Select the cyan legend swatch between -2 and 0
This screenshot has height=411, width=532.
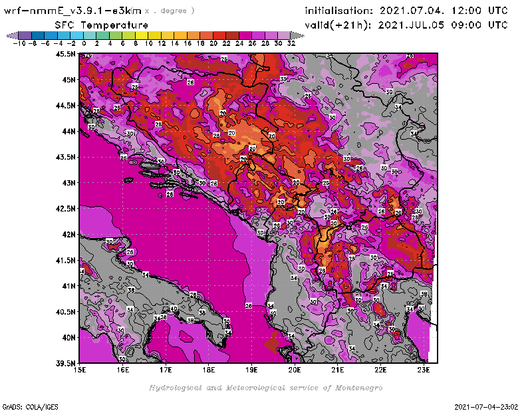point(76,35)
